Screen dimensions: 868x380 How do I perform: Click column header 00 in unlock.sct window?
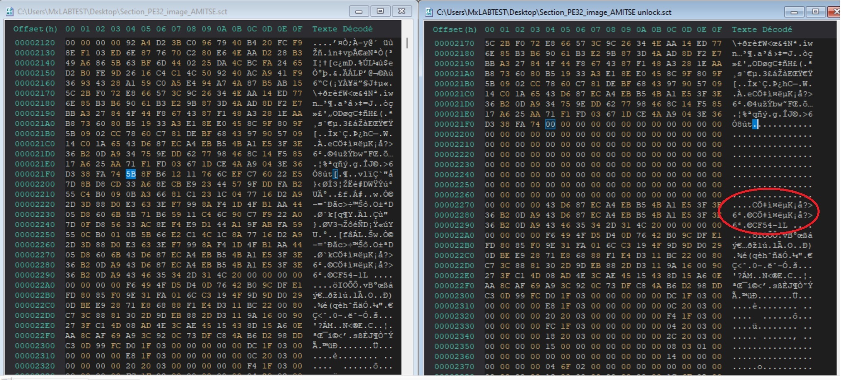[490, 29]
